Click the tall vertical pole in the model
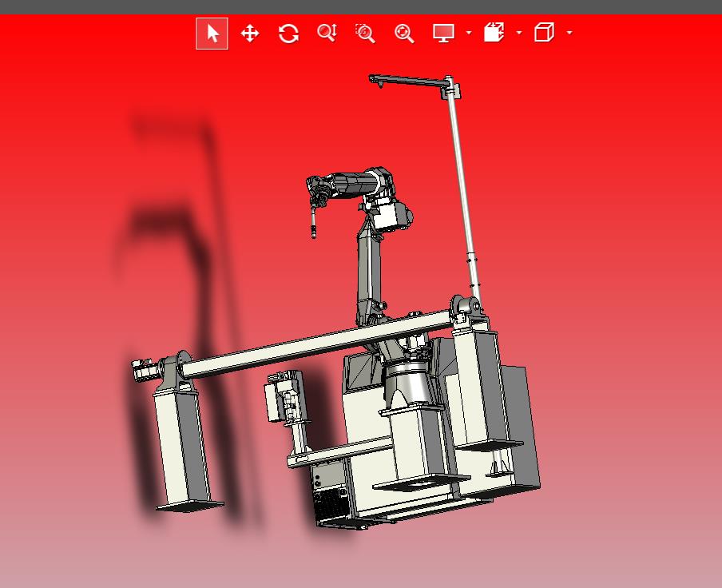The image size is (722, 588). point(462,189)
